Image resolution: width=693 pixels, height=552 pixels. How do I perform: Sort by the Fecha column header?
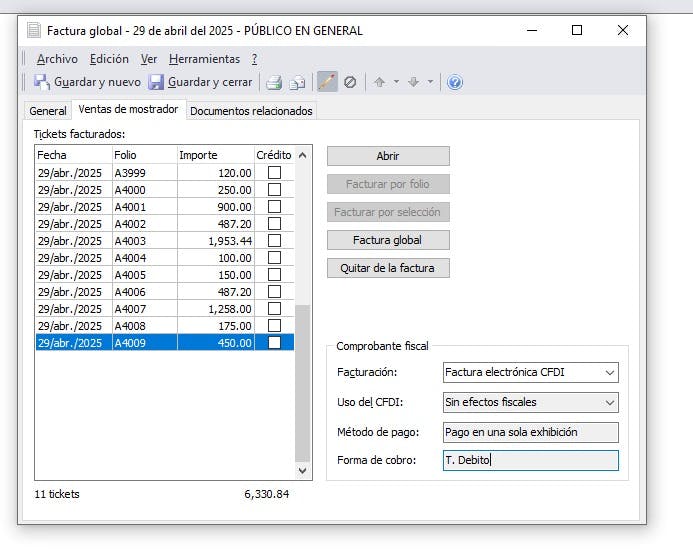pos(73,155)
